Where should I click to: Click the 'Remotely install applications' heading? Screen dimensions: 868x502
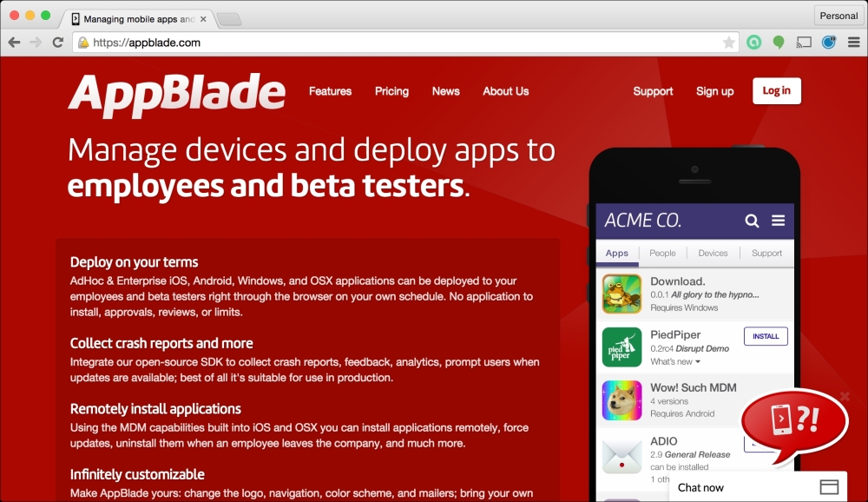coord(155,409)
